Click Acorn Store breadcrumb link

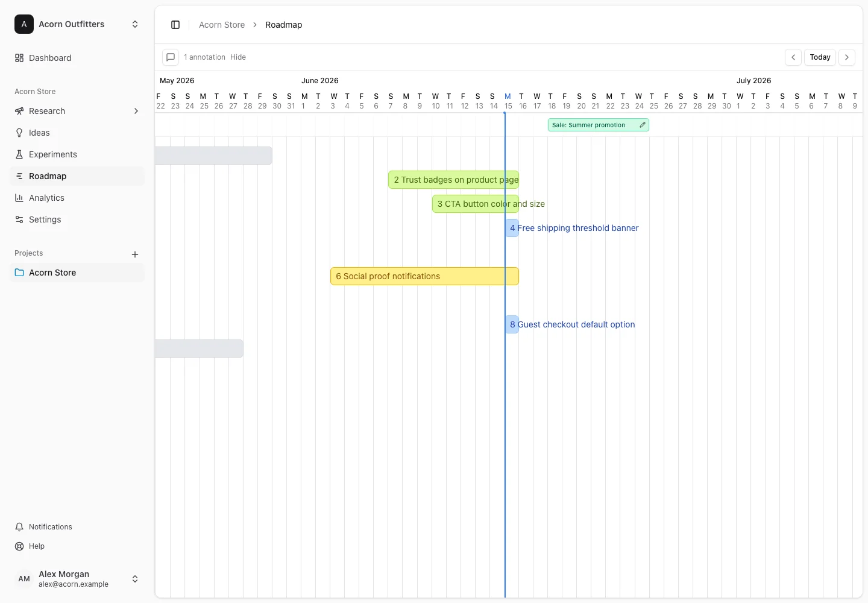pos(222,25)
